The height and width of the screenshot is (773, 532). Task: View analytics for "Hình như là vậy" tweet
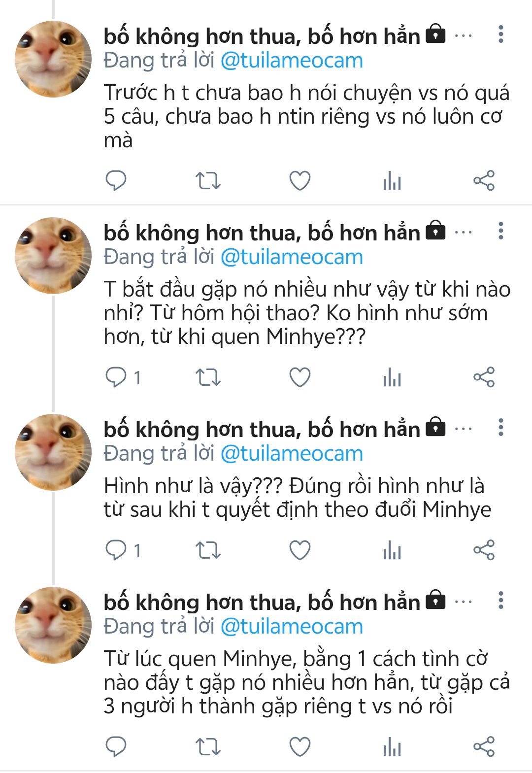tap(392, 550)
